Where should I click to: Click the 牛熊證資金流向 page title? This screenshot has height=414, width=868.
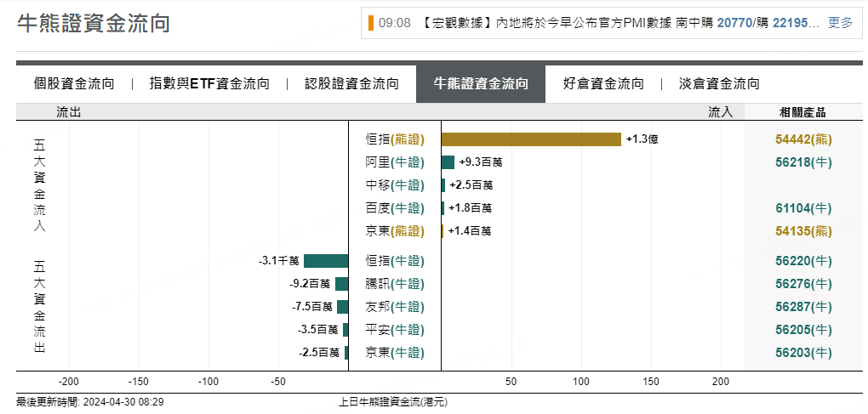tap(94, 25)
